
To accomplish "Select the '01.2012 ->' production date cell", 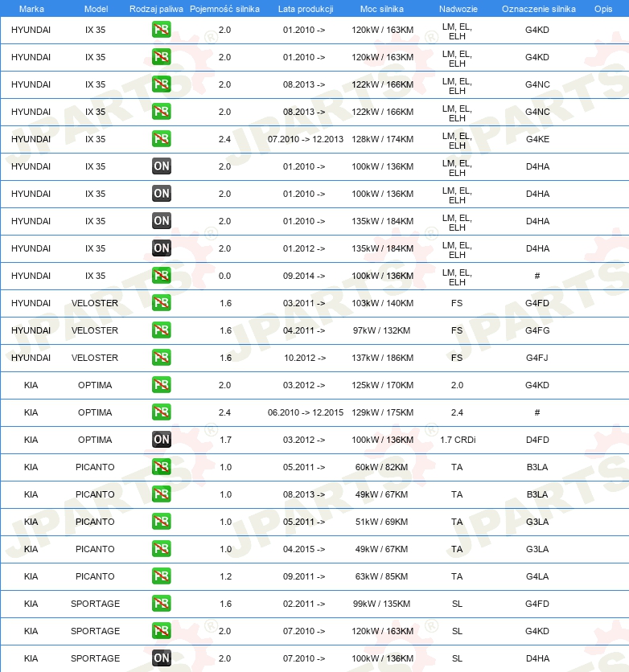I will coord(304,248).
